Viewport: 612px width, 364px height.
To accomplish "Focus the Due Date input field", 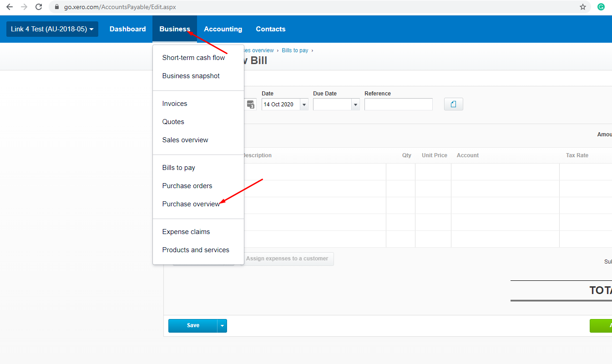I will [x=332, y=105].
